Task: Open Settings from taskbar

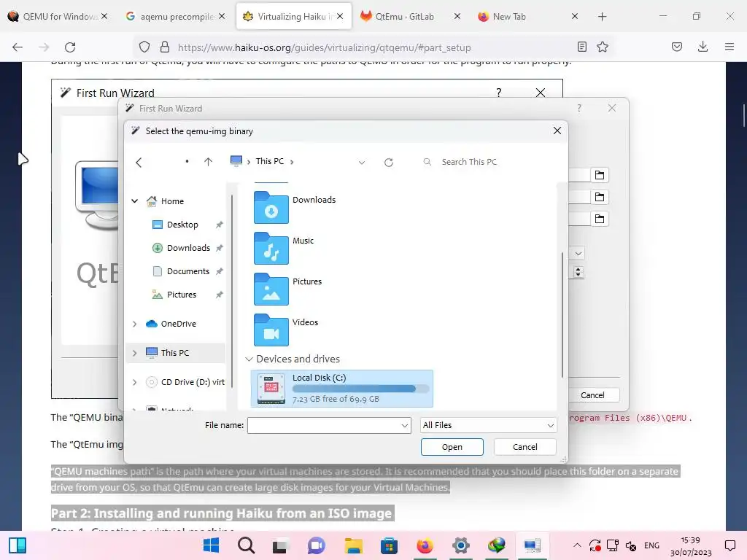Action: click(461, 545)
